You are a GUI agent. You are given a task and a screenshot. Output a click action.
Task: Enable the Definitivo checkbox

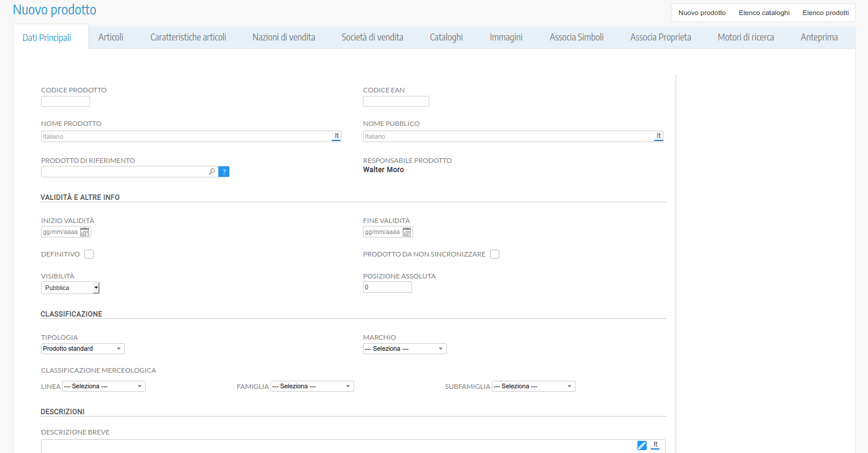89,254
